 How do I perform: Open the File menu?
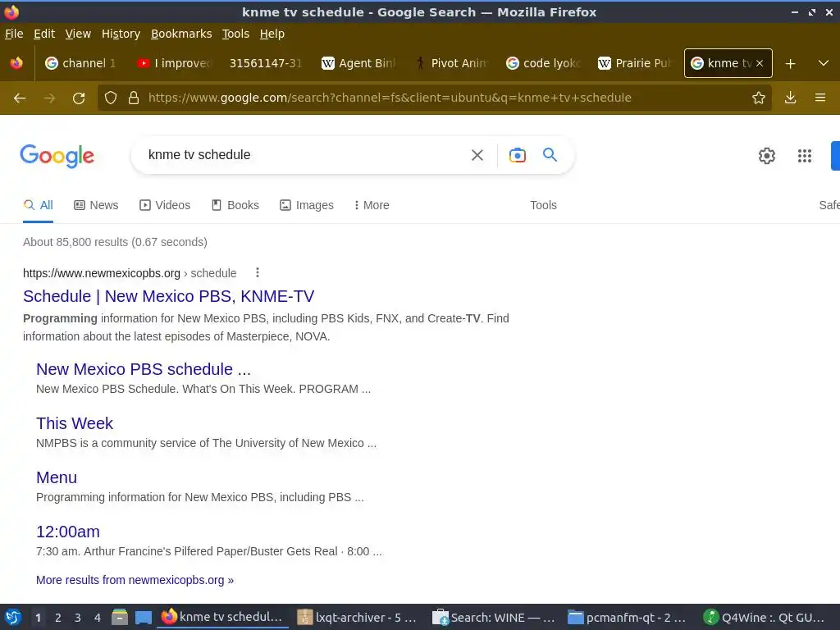(14, 34)
